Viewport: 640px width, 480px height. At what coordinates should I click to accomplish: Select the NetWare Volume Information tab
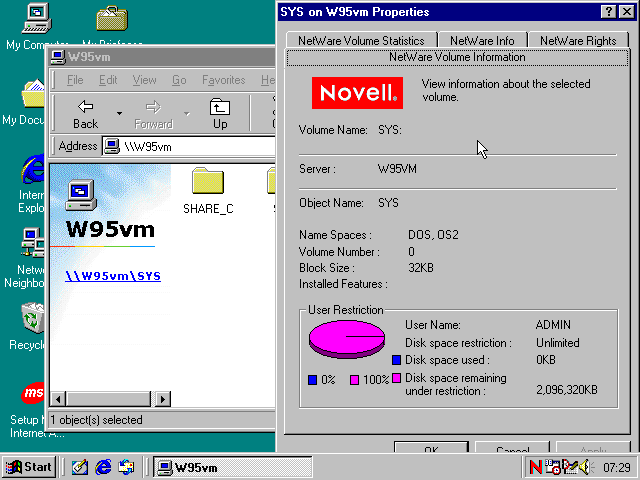(x=457, y=57)
